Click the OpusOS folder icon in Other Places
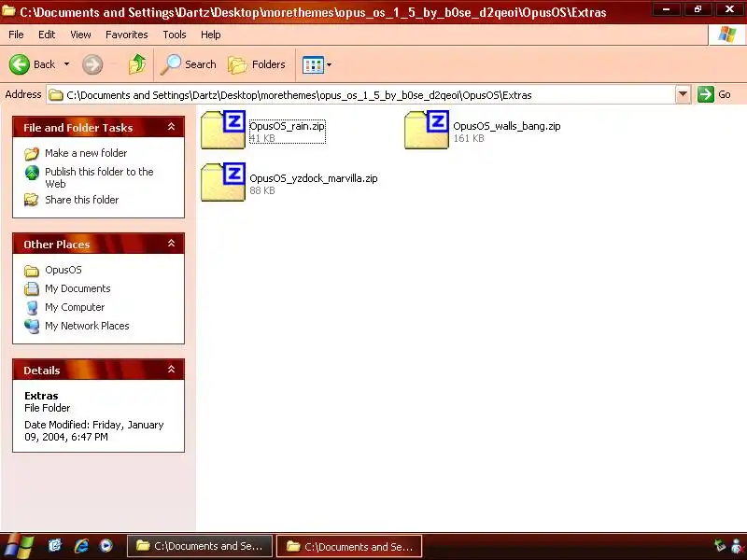Image resolution: width=747 pixels, height=560 pixels. point(32,271)
